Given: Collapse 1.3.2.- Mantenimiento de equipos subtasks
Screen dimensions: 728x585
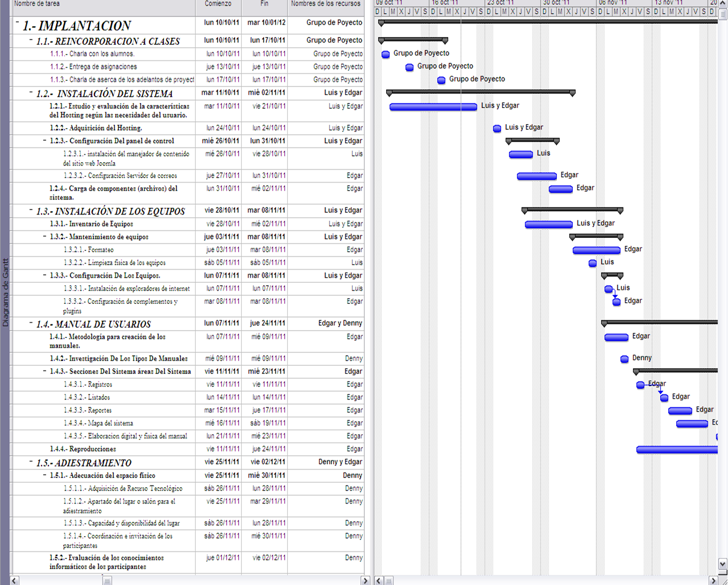Looking at the screenshot, I should pyautogui.click(x=45, y=236).
